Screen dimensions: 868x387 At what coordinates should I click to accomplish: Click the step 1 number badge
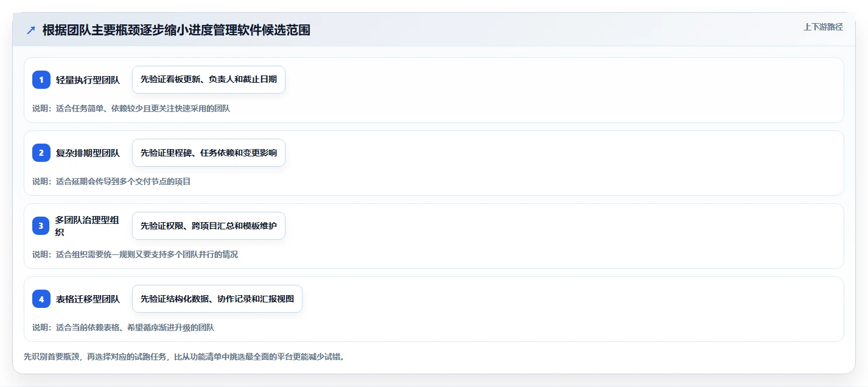pos(41,80)
